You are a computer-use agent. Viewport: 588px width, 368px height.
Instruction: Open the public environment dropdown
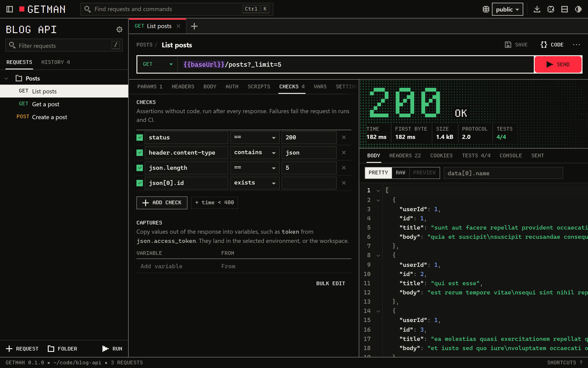pyautogui.click(x=507, y=9)
